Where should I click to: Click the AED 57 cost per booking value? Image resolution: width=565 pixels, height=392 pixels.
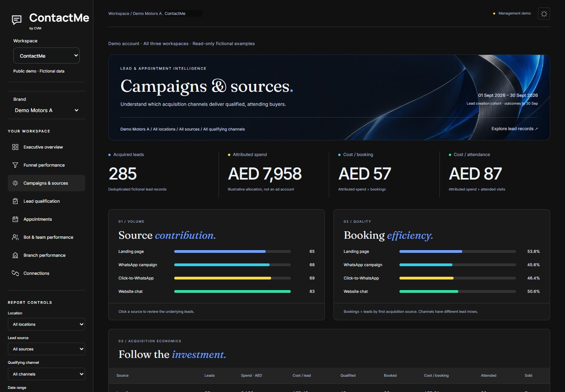click(365, 174)
